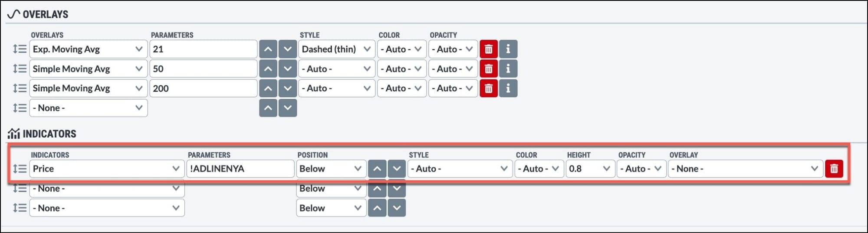
Task: Delete the Exp. Moving Avg overlay
Action: (x=488, y=49)
